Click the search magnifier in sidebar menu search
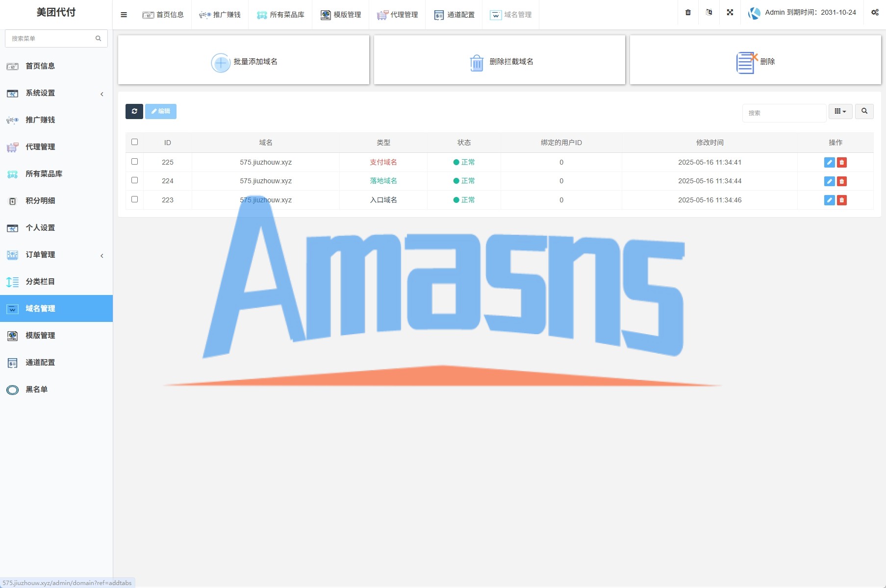The image size is (886, 588). [98, 38]
